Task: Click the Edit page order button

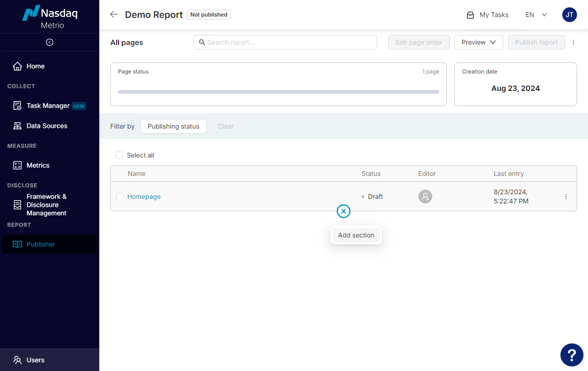Action: (419, 42)
